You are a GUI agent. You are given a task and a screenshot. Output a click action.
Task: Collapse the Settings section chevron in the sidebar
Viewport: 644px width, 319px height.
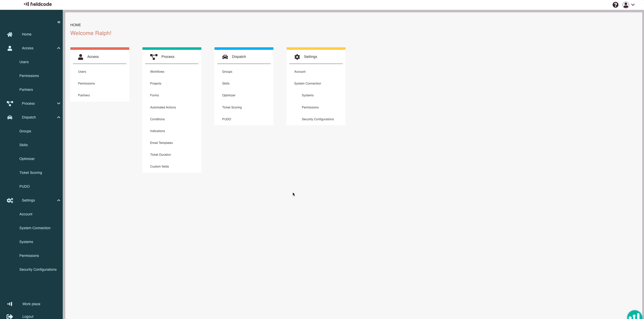click(59, 200)
